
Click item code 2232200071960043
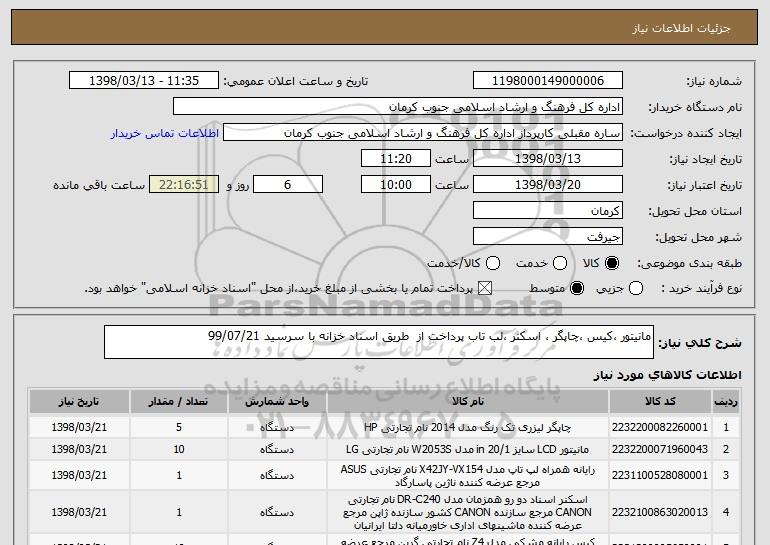coord(660,449)
